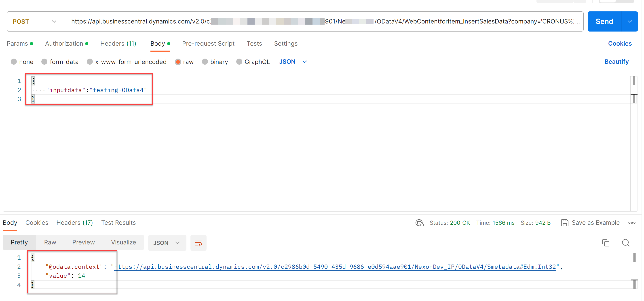This screenshot has width=644, height=301.
Task: Select the GraphQL body radio option
Action: coord(239,62)
